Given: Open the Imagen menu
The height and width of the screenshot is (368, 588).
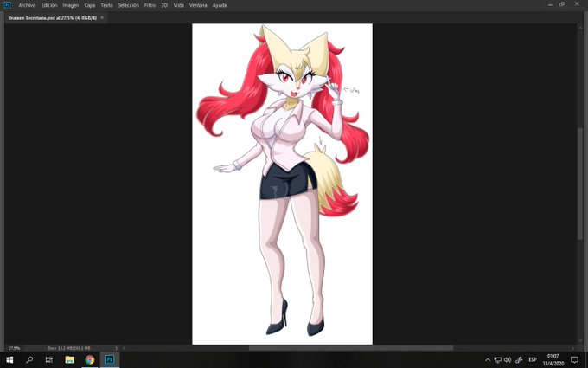Looking at the screenshot, I should (x=71, y=5).
